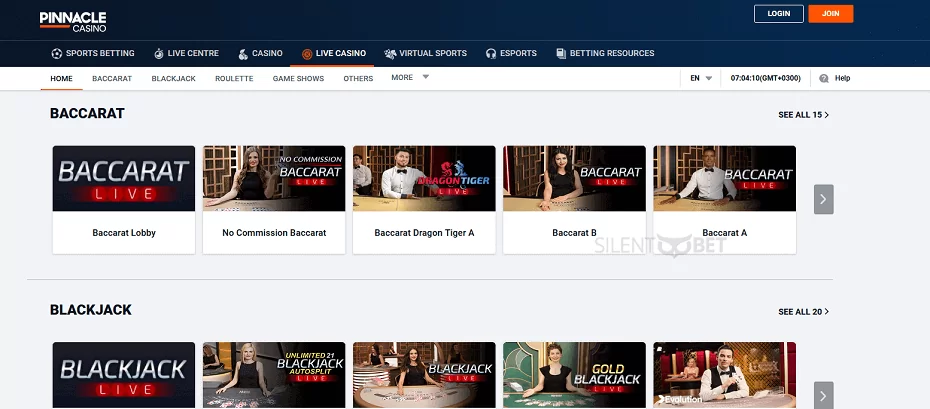Open the Sports Betting section
This screenshot has width=930, height=409.
click(93, 53)
